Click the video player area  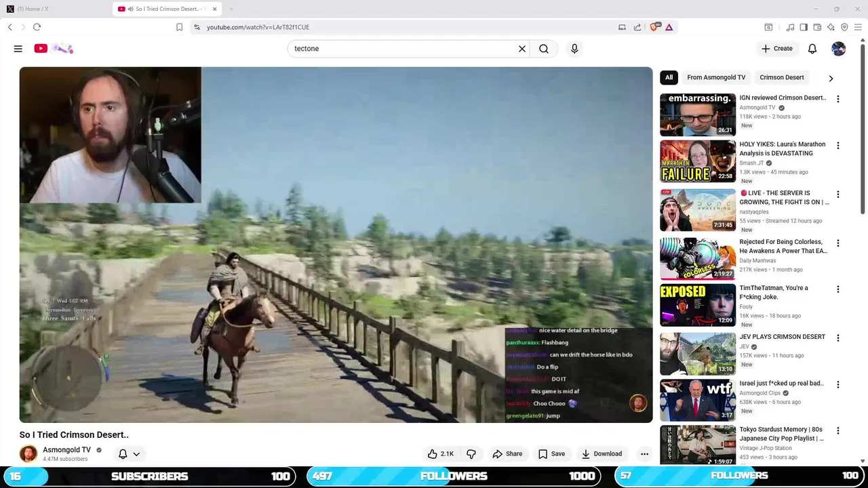coord(336,245)
